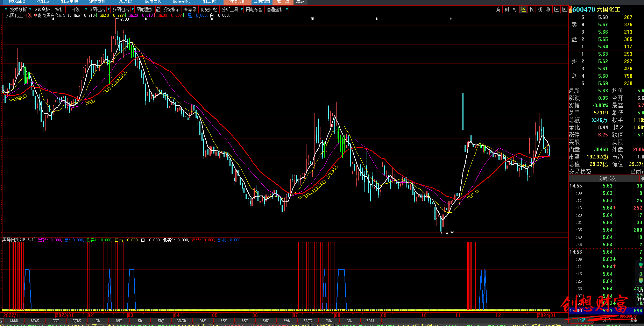Switch to OBV indicator tab
The width and height of the screenshot is (644, 326).
pos(203,321)
